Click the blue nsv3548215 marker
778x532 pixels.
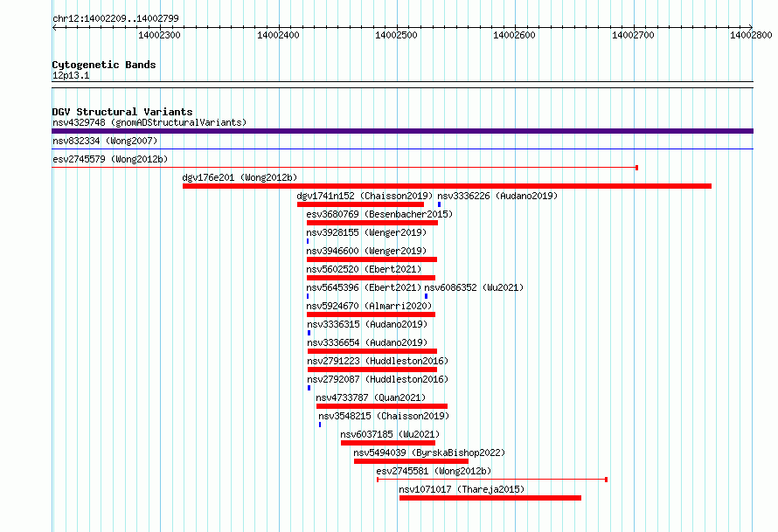320,425
